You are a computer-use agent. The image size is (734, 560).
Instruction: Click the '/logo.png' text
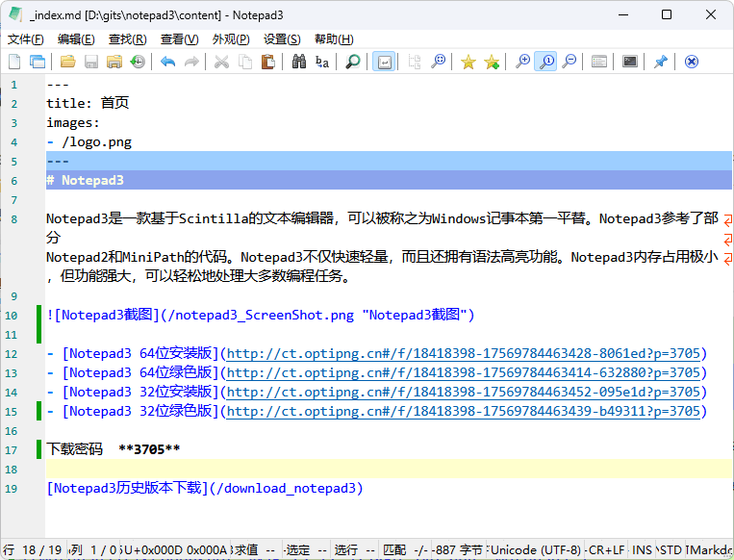(96, 141)
